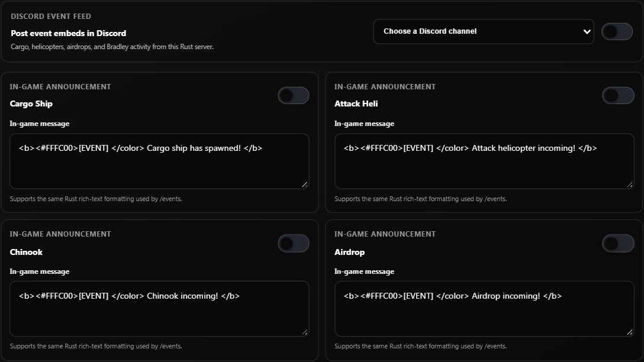Edit the Cargo ship has spawned message field
The image size is (644, 362).
[x=159, y=161]
